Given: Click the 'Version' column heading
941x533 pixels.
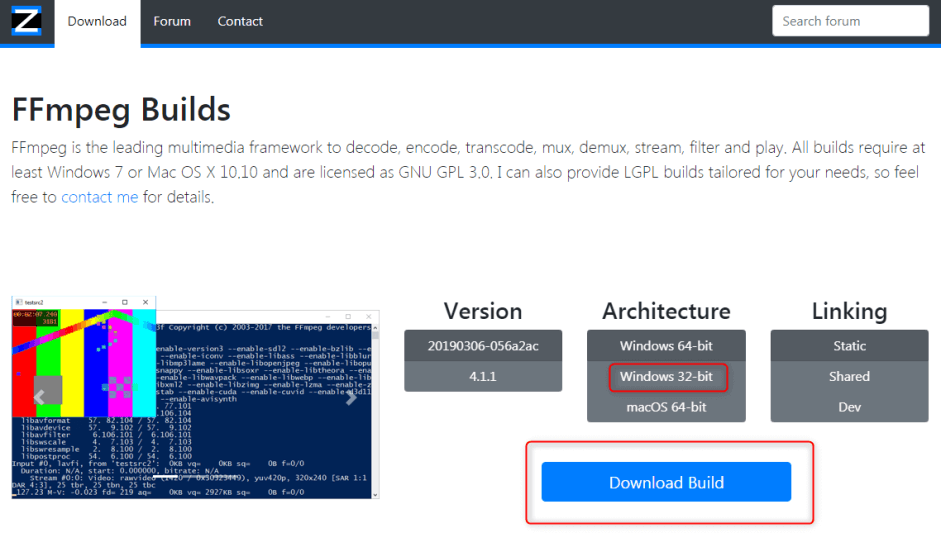Looking at the screenshot, I should pyautogui.click(x=483, y=311).
